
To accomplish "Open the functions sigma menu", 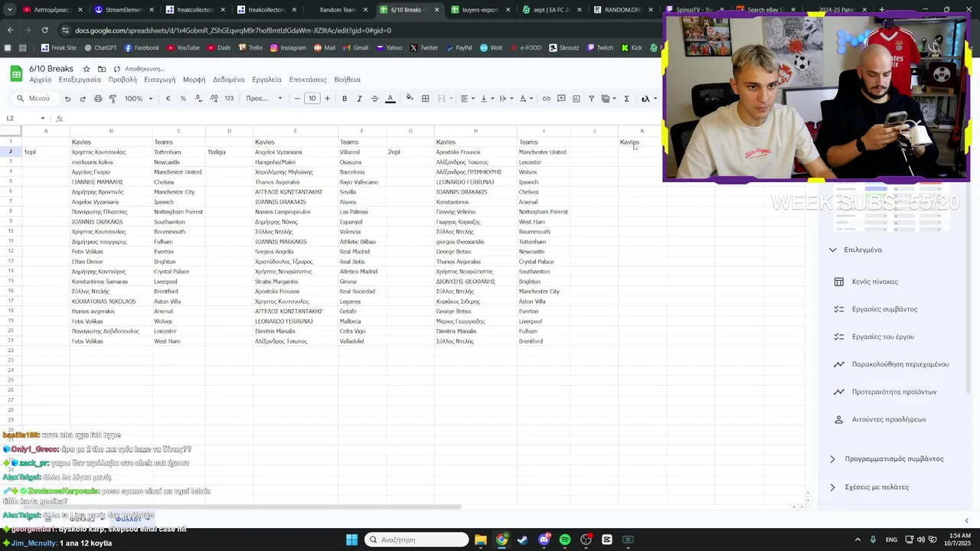I will click(626, 99).
